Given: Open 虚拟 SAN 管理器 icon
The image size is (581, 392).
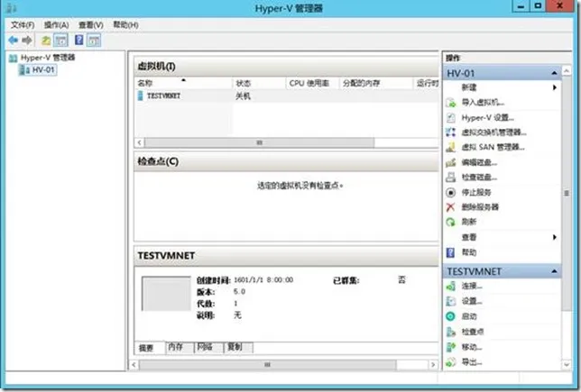Looking at the screenshot, I should point(450,147).
